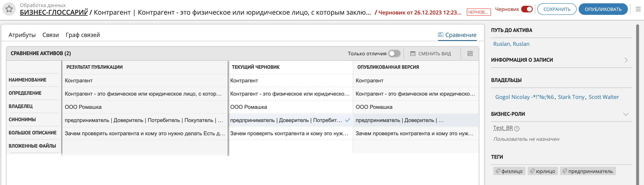Select the Сравнение tab

click(x=457, y=35)
